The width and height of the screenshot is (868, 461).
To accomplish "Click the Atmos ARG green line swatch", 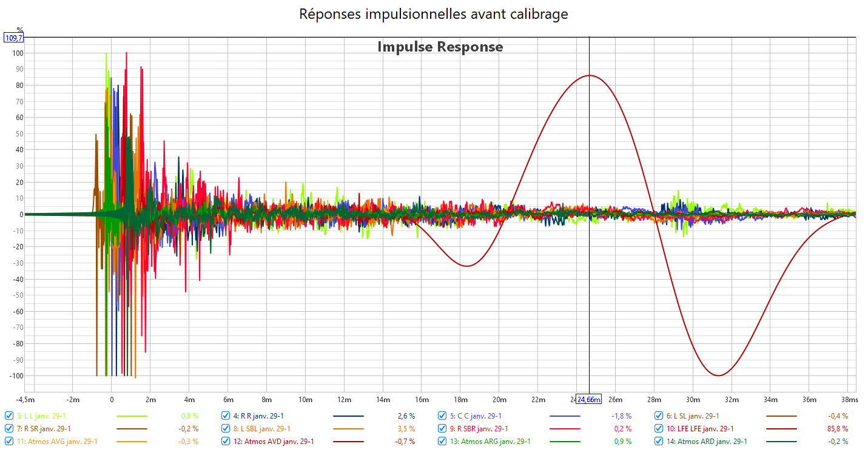I will tap(565, 442).
